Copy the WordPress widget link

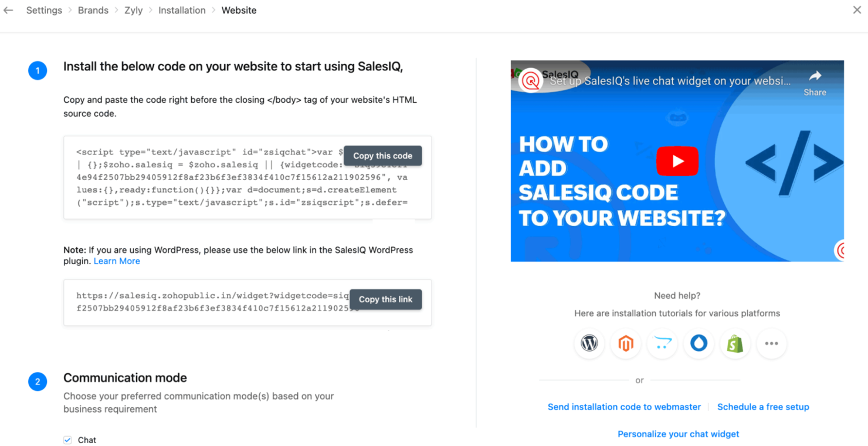point(385,299)
